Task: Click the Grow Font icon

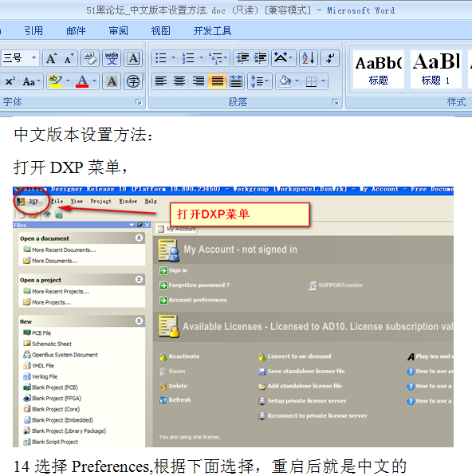Action: click(x=51, y=58)
